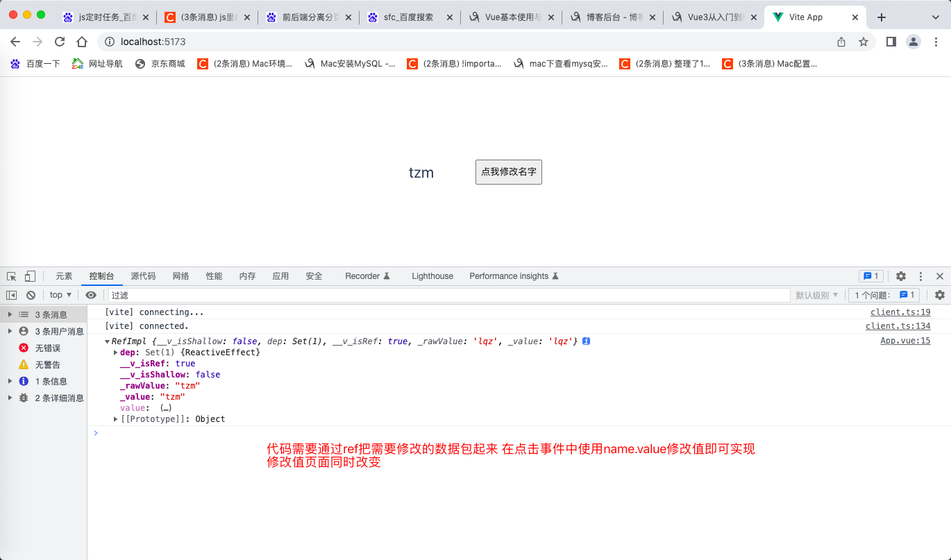Switch to the 性能 tab

[214, 276]
